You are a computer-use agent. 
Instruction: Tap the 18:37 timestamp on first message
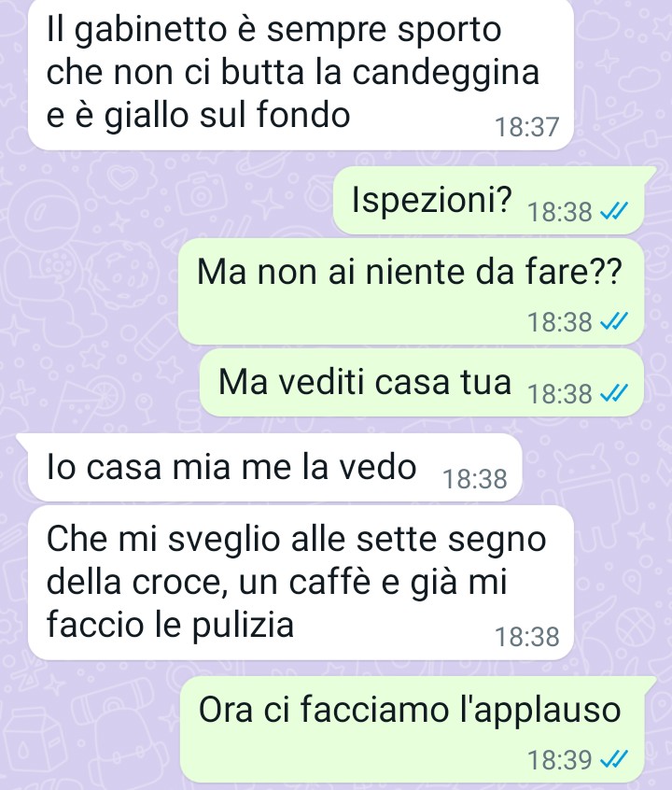click(x=527, y=127)
